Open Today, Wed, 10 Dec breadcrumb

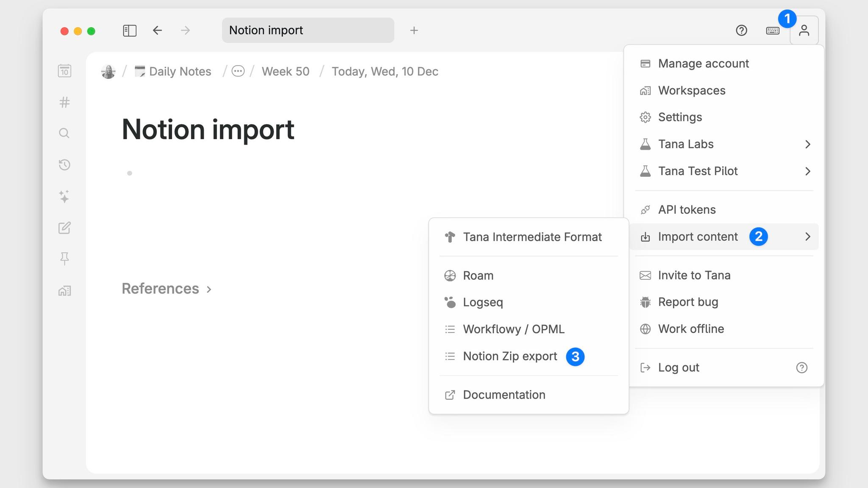[x=385, y=71]
